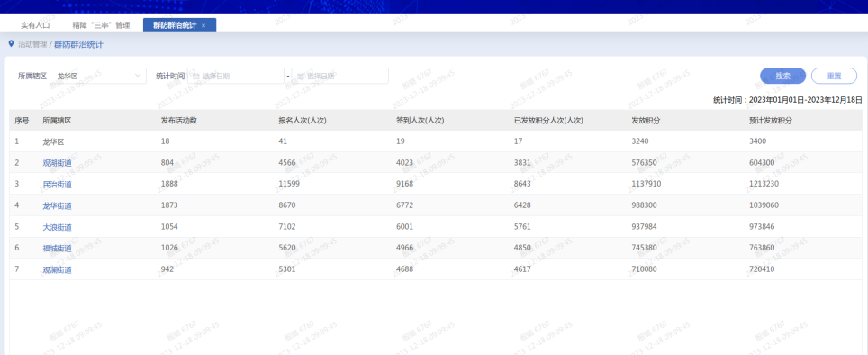
Task: Select the 群防群治统计 tab
Action: pos(175,25)
